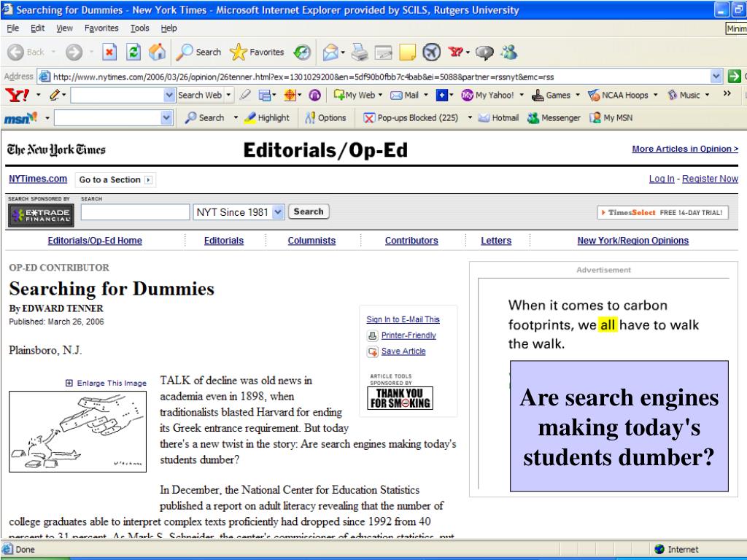Click the Back navigation button
Viewport: 747px width, 560px height.
click(x=26, y=52)
